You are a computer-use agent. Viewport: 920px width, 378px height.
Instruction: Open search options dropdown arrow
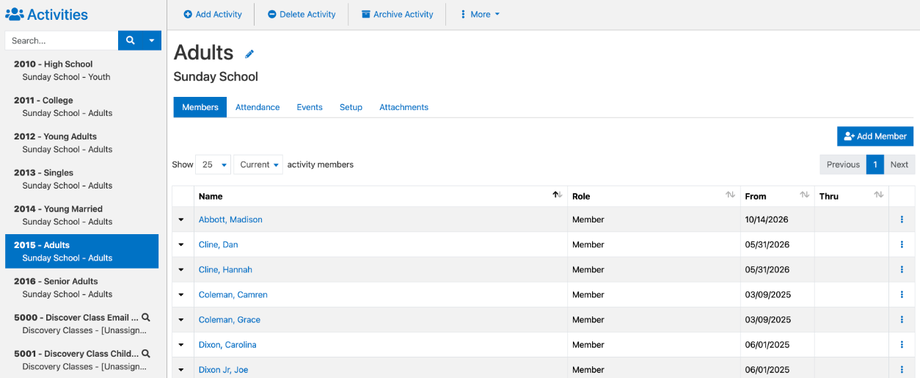tap(152, 40)
